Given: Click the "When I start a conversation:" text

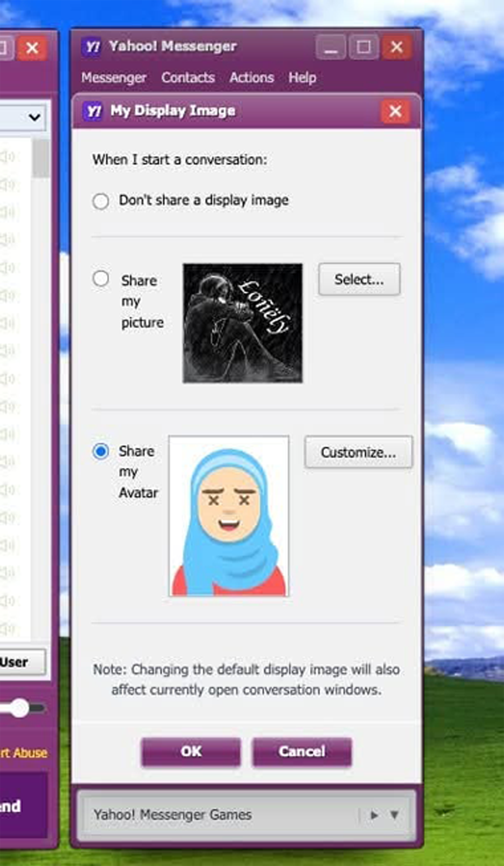Looking at the screenshot, I should [x=179, y=160].
